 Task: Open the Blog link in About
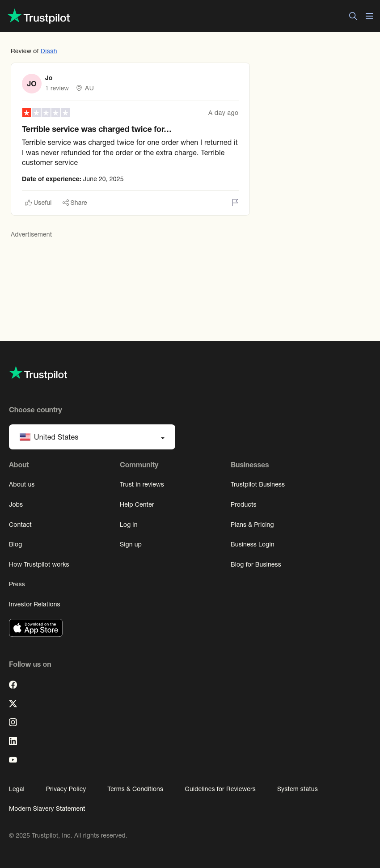coord(15,544)
